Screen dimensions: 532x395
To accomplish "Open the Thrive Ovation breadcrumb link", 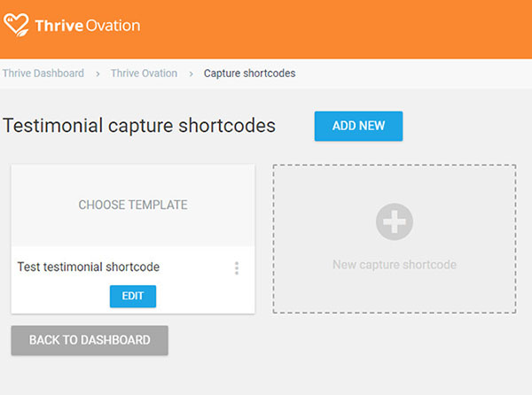I will pyautogui.click(x=144, y=74).
